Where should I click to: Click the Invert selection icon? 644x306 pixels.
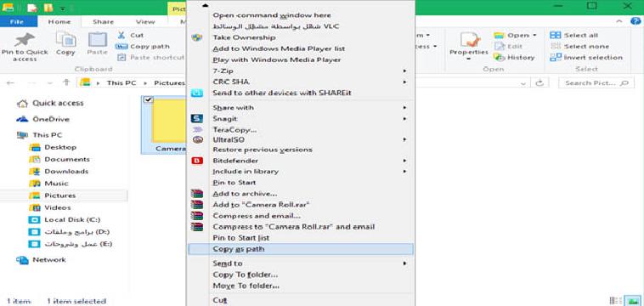click(556, 58)
